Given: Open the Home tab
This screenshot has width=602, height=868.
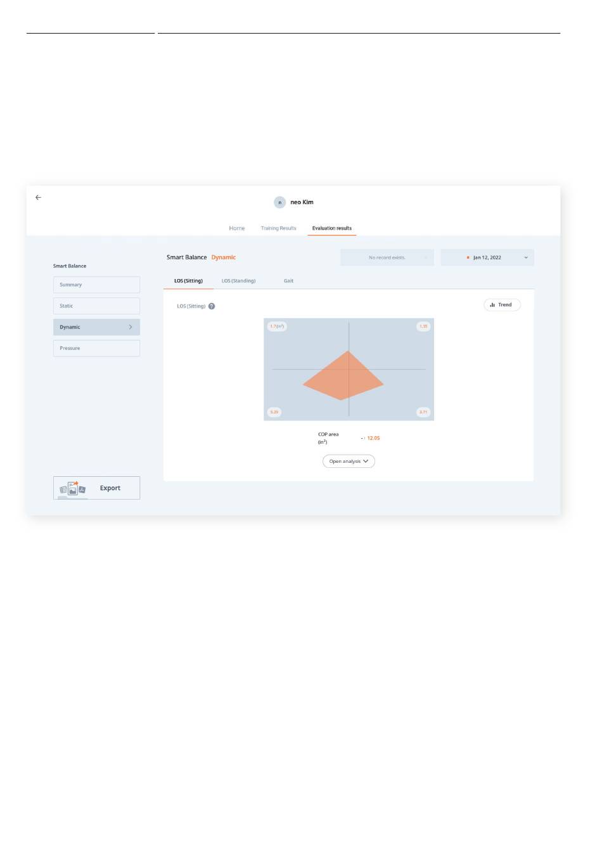Looking at the screenshot, I should click(x=237, y=228).
